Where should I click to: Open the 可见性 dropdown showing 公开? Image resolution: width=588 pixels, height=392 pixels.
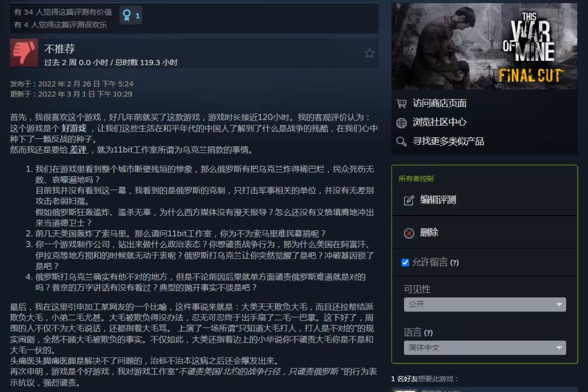click(485, 304)
